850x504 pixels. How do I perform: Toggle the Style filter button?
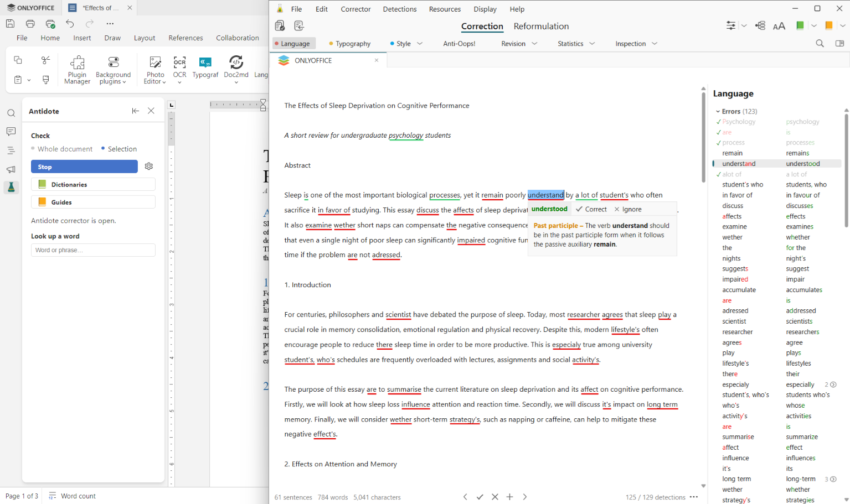point(400,44)
